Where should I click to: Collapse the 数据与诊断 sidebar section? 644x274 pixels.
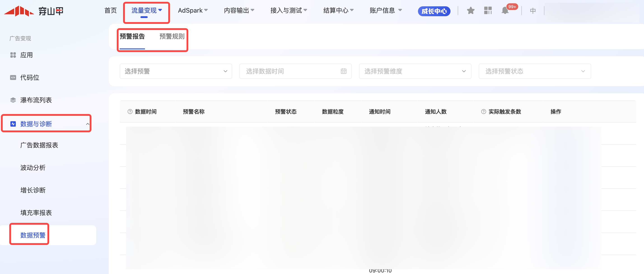pos(87,124)
